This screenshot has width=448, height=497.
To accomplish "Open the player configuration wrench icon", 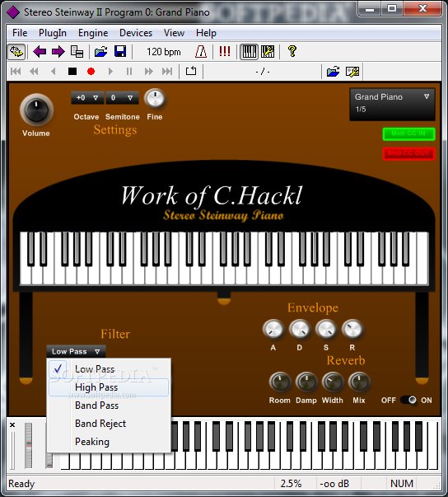I will [x=352, y=72].
